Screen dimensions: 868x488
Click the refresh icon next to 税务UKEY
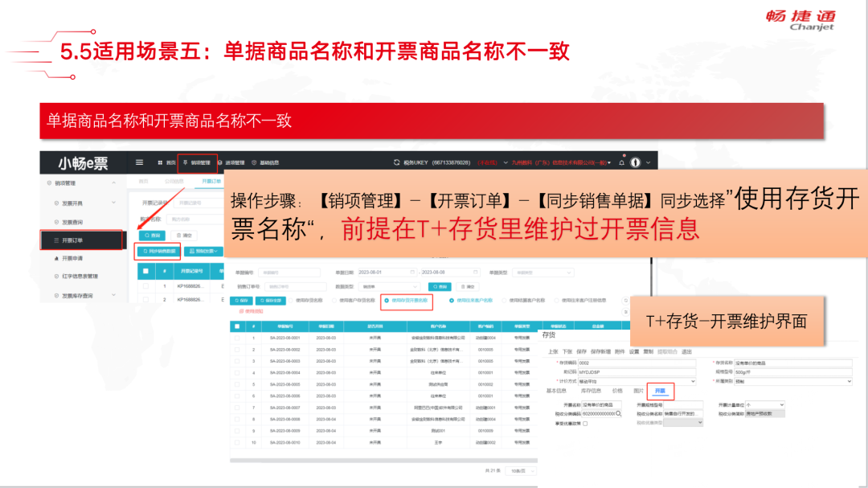(396, 162)
